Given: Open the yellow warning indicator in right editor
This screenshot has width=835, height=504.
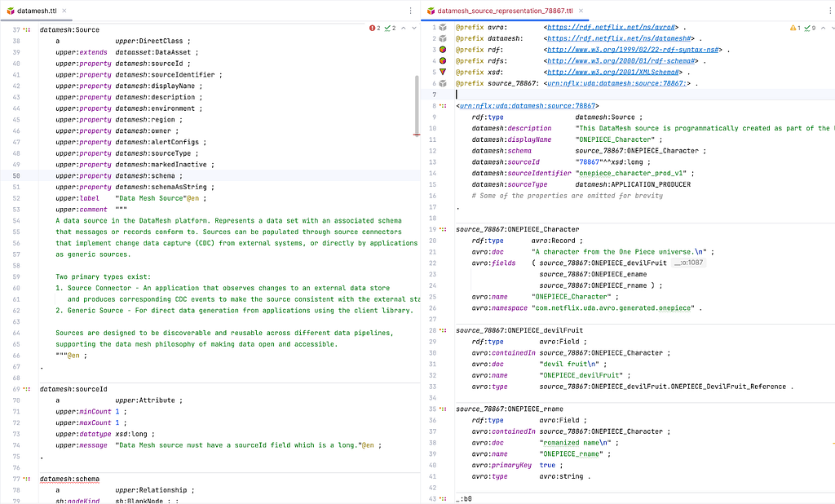Looking at the screenshot, I should coord(796,29).
